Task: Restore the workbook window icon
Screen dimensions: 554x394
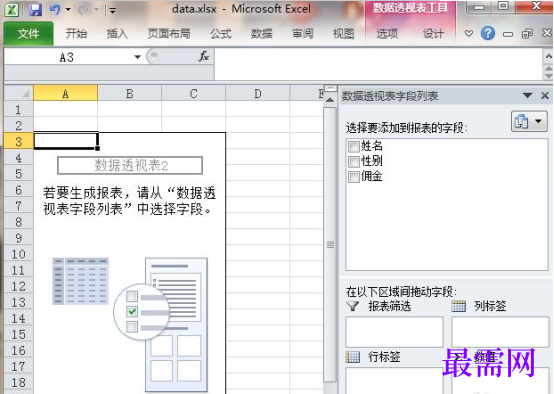Action: pos(527,34)
